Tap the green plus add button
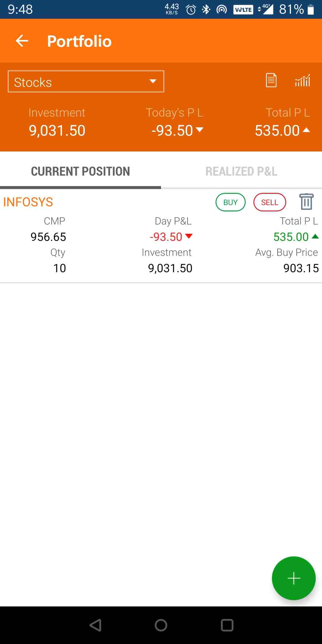The image size is (322, 644). (x=294, y=578)
